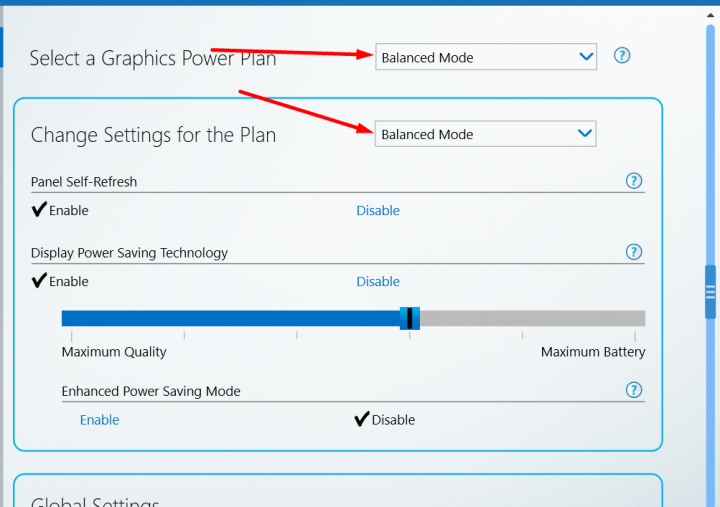Open the Select a Graphics Power Plan combo box

pyautogui.click(x=486, y=57)
